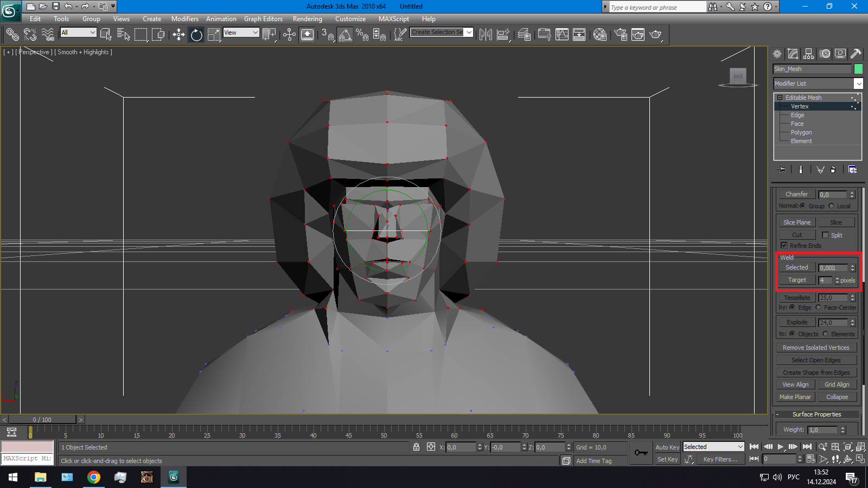Select the Rotate tool in toolbar

[x=196, y=35]
